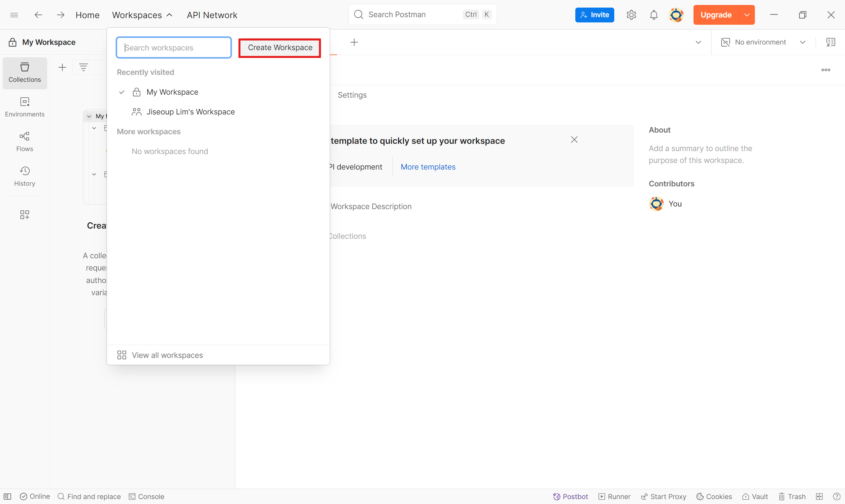Image resolution: width=845 pixels, height=504 pixels.
Task: Open the Vault
Action: pos(755,496)
